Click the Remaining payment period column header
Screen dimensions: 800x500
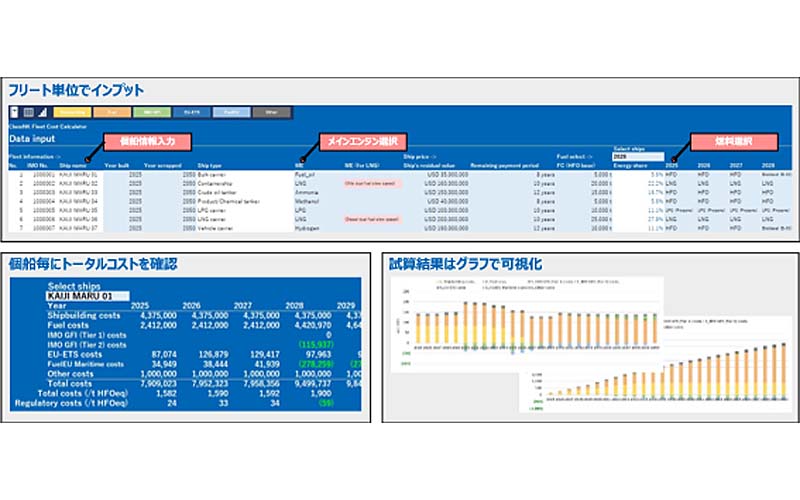click(504, 165)
